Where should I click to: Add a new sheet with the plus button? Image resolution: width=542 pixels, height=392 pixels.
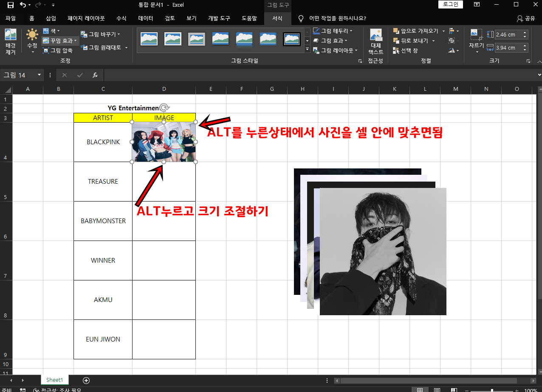coord(86,380)
